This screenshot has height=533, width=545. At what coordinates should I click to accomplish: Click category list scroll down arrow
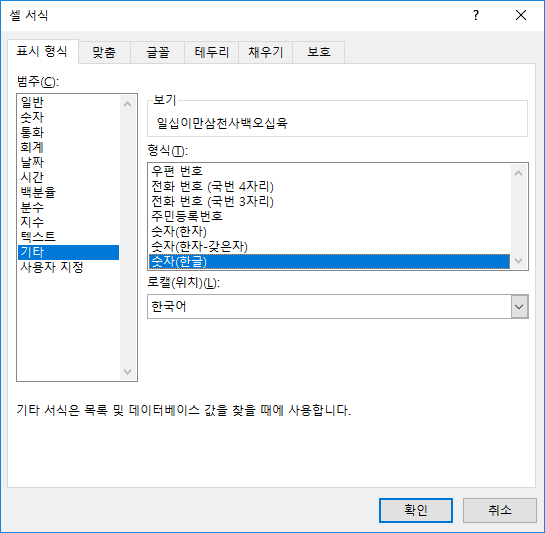coord(128,372)
